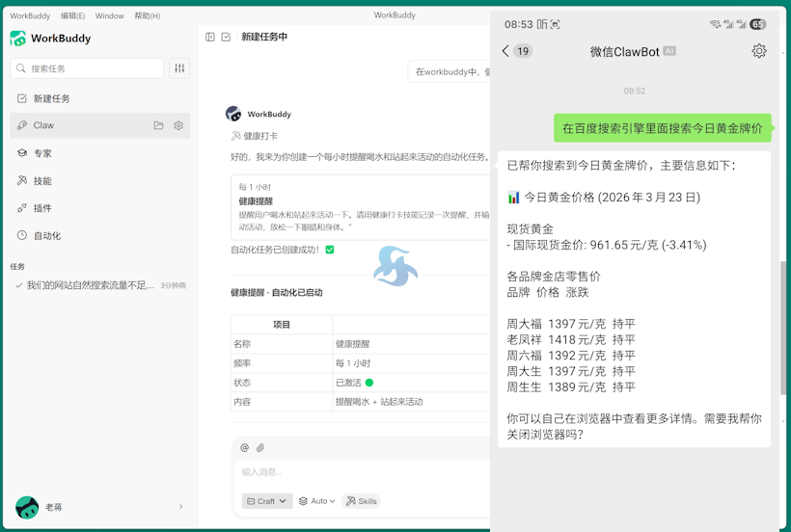Click the battery indicator in phone status bar
The image size is (791, 532).
(757, 24)
